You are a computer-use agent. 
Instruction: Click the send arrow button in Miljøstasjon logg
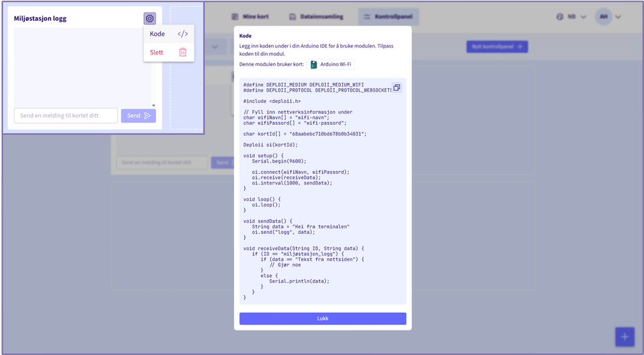pos(138,116)
